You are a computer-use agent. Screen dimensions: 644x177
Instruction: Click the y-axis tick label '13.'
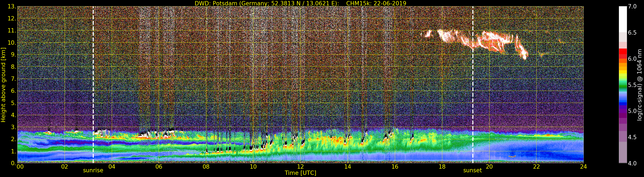pyautogui.click(x=12, y=6)
